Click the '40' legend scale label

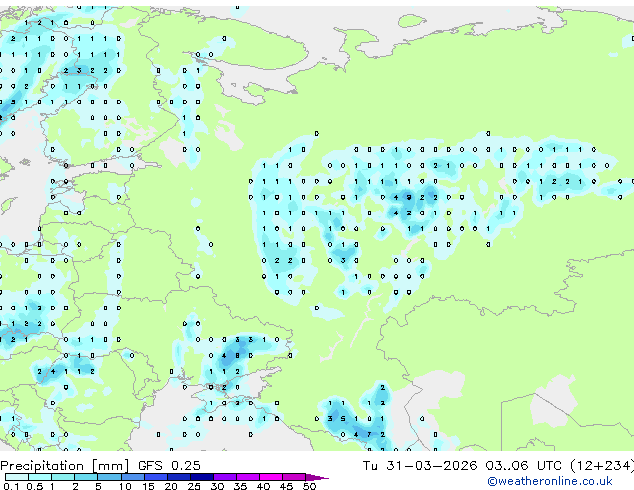[263, 486]
